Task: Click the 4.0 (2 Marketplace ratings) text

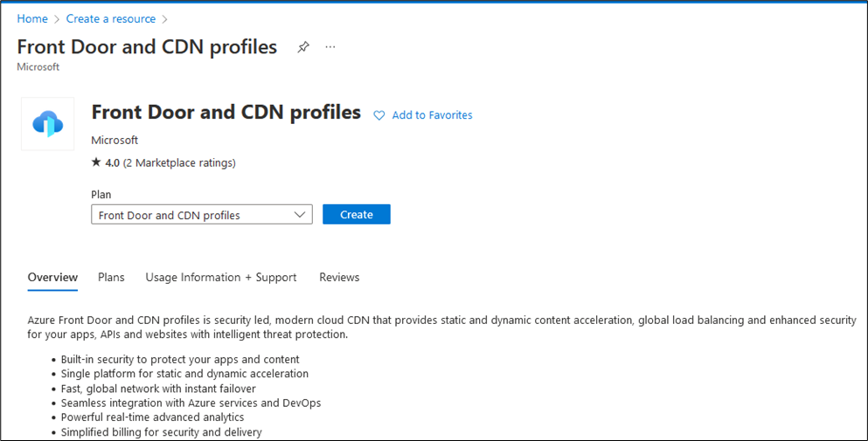Action: point(170,162)
